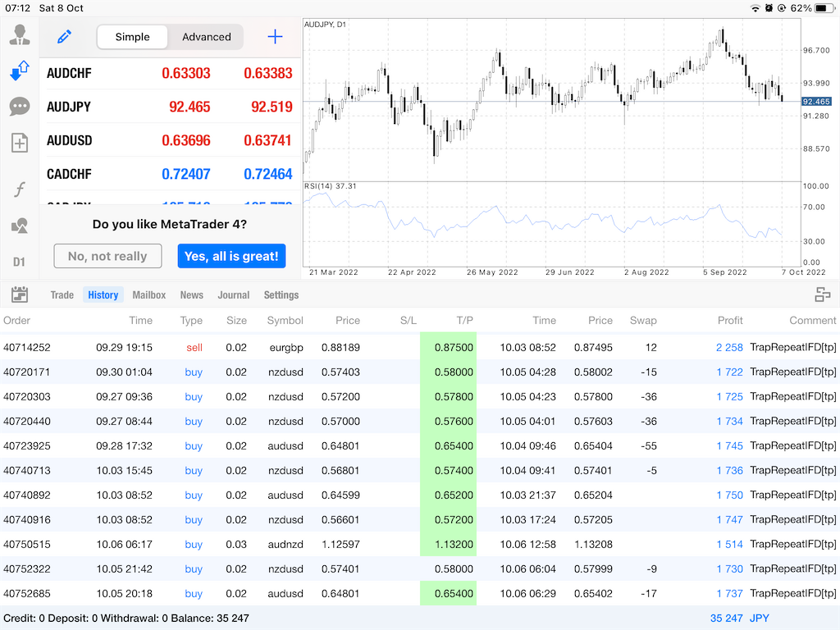Sort by Comment column header
This screenshot has width=840, height=630.
click(x=812, y=321)
